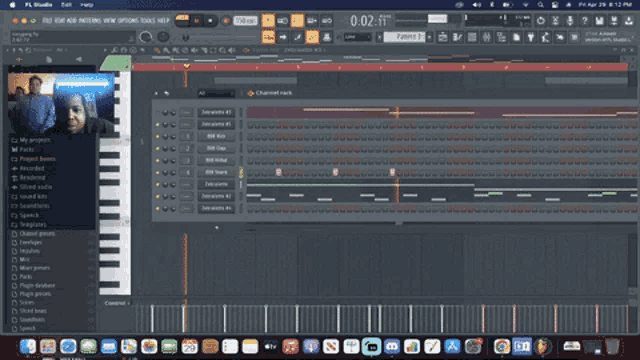
Task: Open Discord from the Dock
Action: point(391,347)
